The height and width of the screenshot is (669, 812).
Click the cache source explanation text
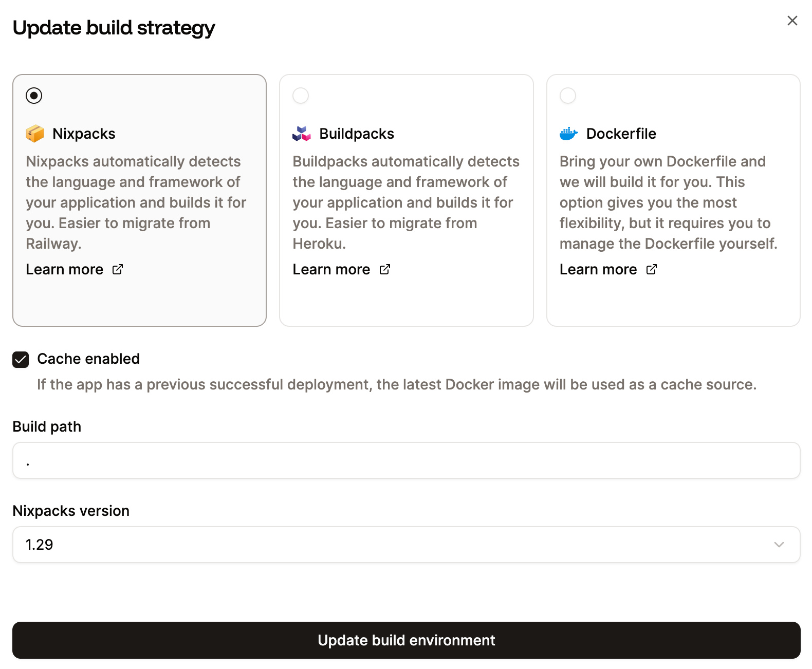[397, 384]
